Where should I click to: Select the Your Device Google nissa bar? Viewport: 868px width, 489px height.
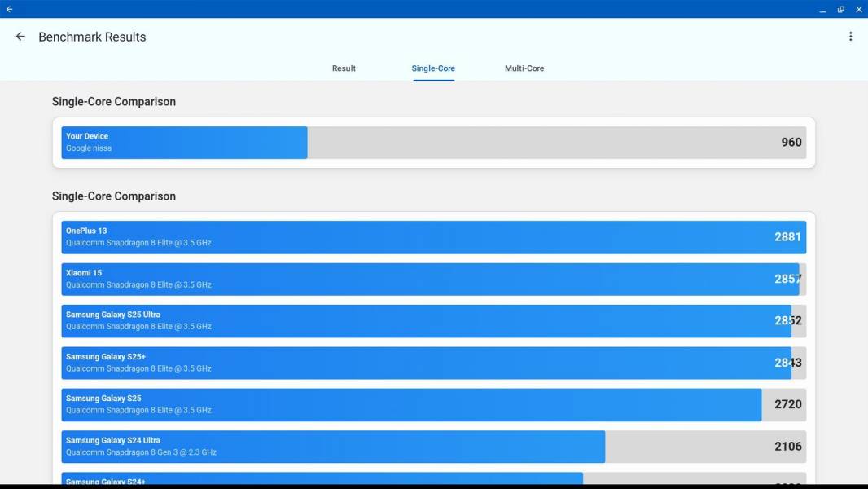point(433,143)
